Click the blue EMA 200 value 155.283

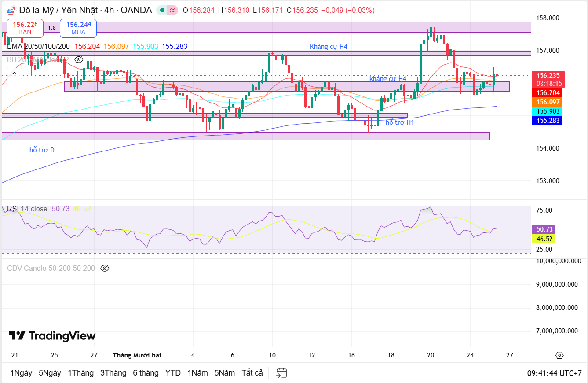[x=548, y=120]
